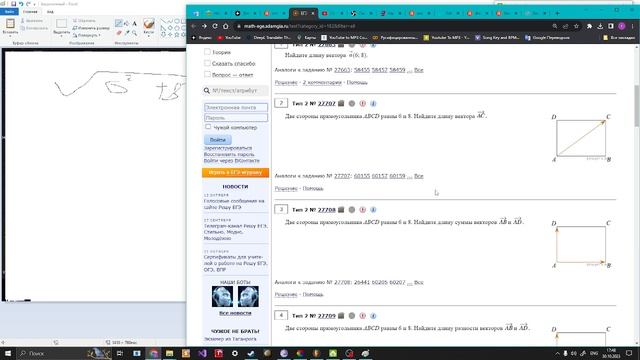Click the Пароль input field
The height and width of the screenshot is (360, 640).
pos(236,118)
